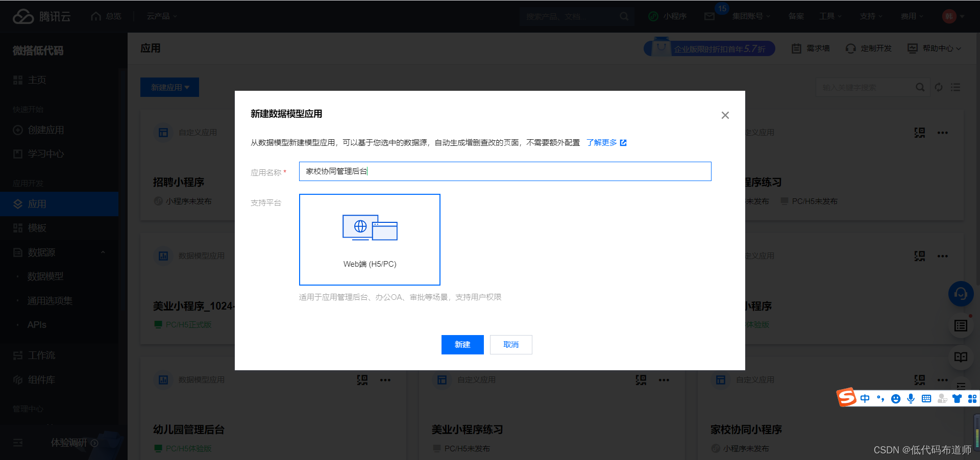Open the 需求墙 link
This screenshot has height=460, width=980.
811,48
